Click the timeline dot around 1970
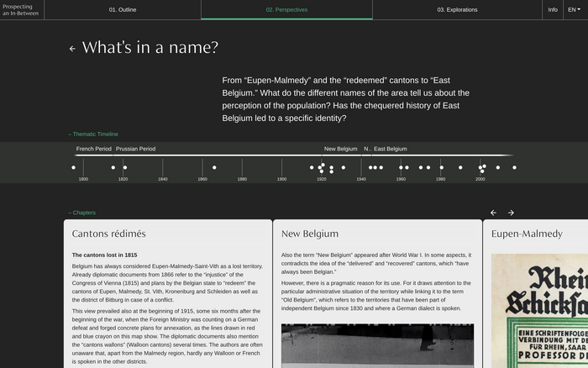 point(421,168)
